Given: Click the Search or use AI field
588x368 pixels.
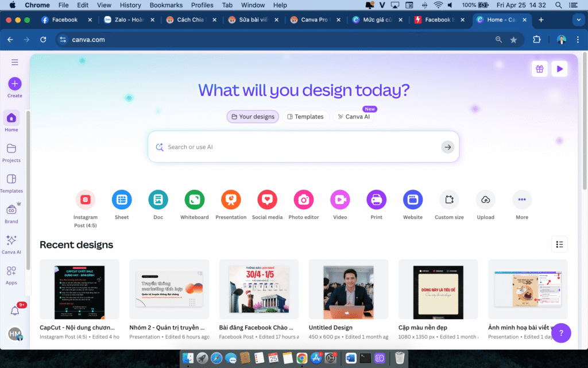Looking at the screenshot, I should pos(303,147).
